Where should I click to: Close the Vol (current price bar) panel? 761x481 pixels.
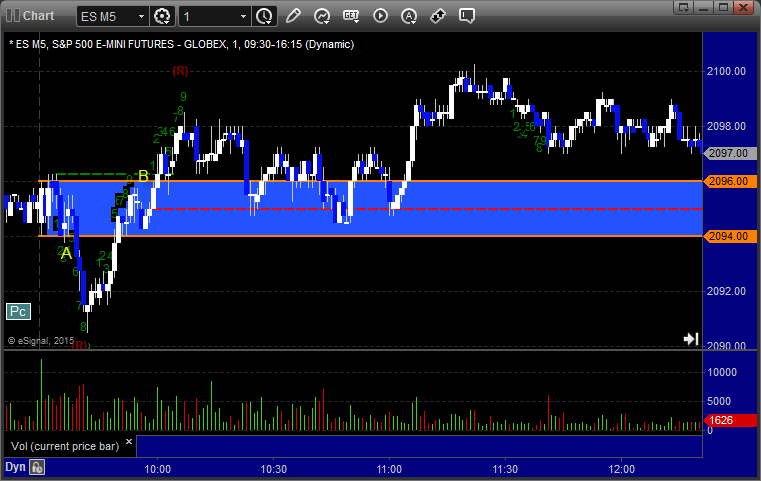click(x=129, y=442)
